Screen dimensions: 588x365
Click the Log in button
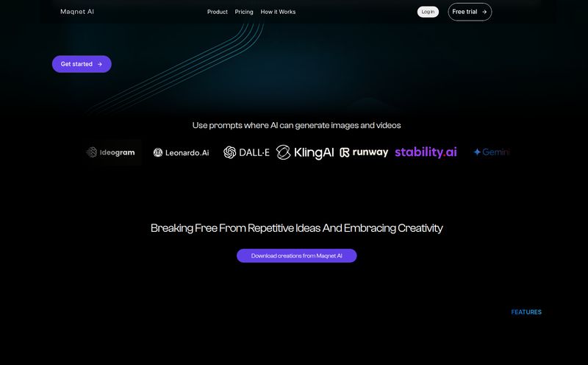click(x=428, y=12)
